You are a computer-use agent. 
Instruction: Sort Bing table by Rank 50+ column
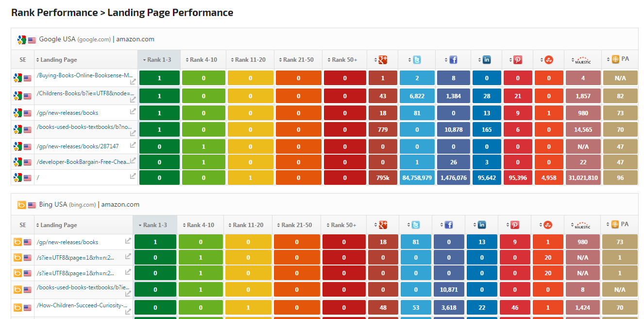click(343, 225)
